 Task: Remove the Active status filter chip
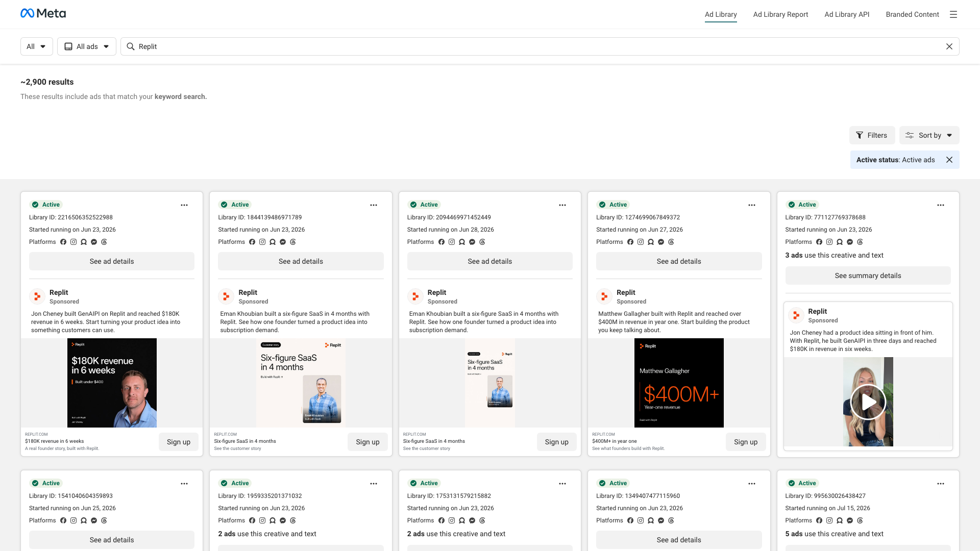(x=949, y=160)
